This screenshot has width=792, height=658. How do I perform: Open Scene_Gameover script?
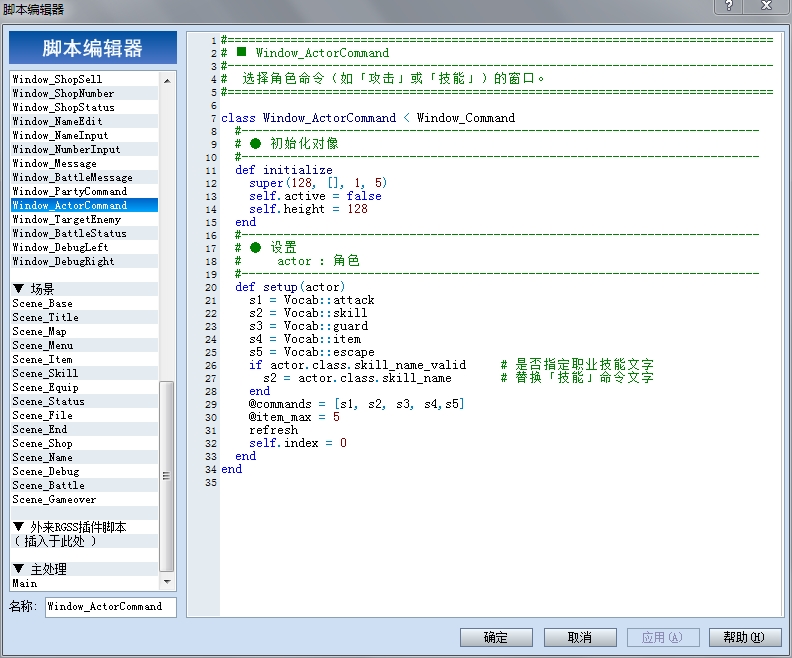point(84,499)
